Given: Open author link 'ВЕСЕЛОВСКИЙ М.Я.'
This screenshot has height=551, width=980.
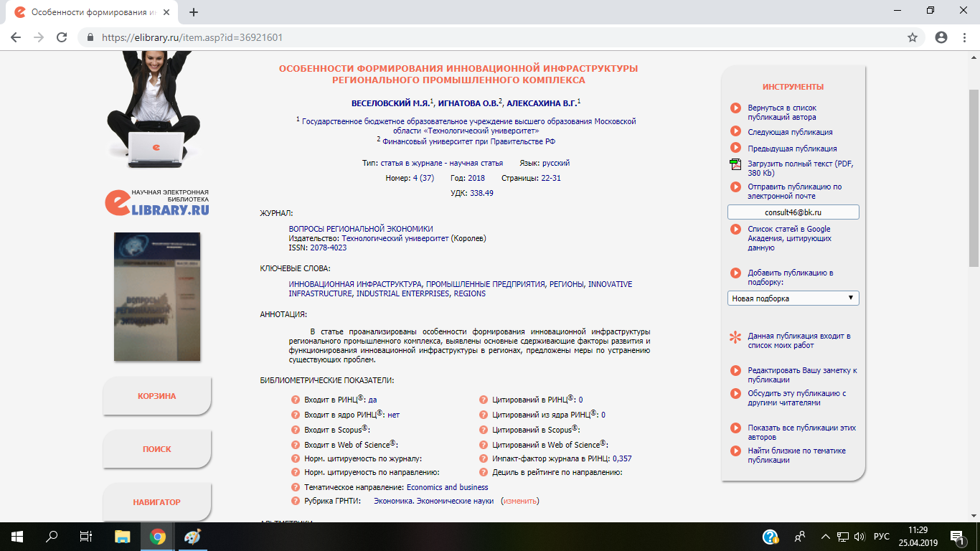Looking at the screenshot, I should 390,103.
